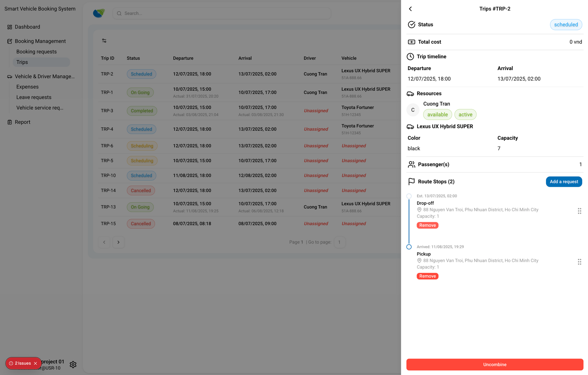Image resolution: width=588 pixels, height=375 pixels.
Task: Collapse Vehicle & Driver Management section
Action: 44,77
